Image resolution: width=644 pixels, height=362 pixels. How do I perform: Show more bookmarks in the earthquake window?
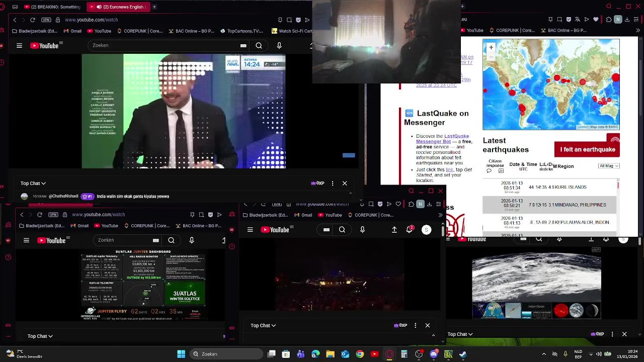coord(638,30)
